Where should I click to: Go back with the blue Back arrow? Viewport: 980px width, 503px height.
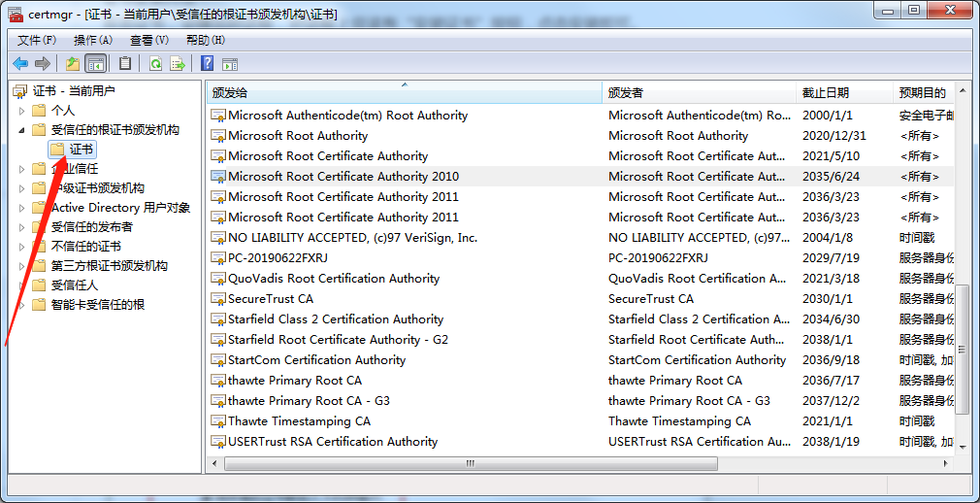20,63
